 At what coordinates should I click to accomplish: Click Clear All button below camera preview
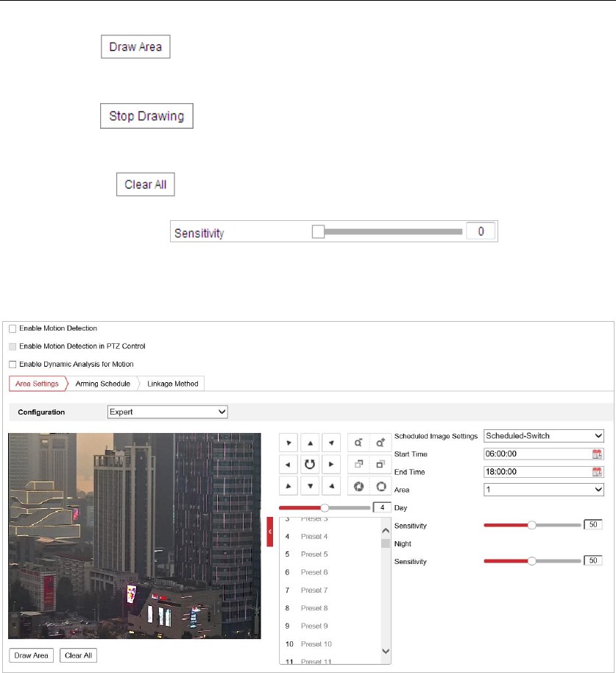[x=79, y=655]
